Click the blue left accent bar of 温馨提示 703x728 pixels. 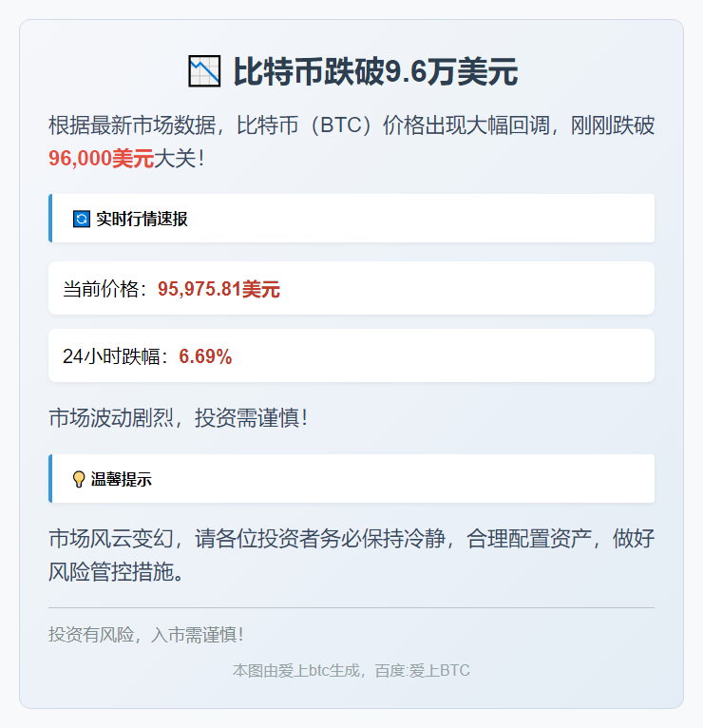pyautogui.click(x=50, y=478)
